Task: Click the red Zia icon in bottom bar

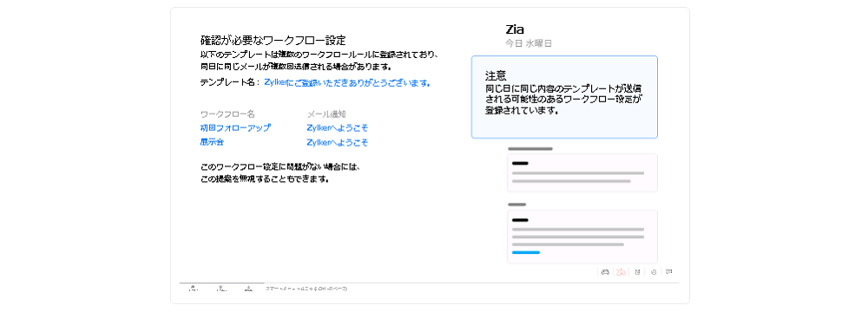Action: coord(621,271)
